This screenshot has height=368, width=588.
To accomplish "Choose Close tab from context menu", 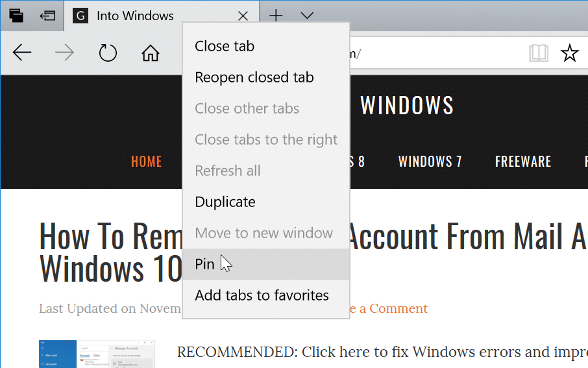I will tap(266, 46).
